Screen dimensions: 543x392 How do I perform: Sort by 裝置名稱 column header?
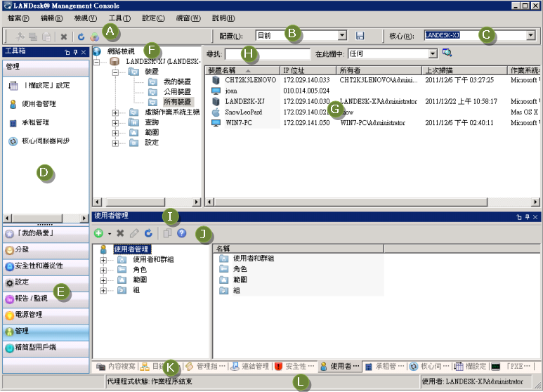pos(242,70)
